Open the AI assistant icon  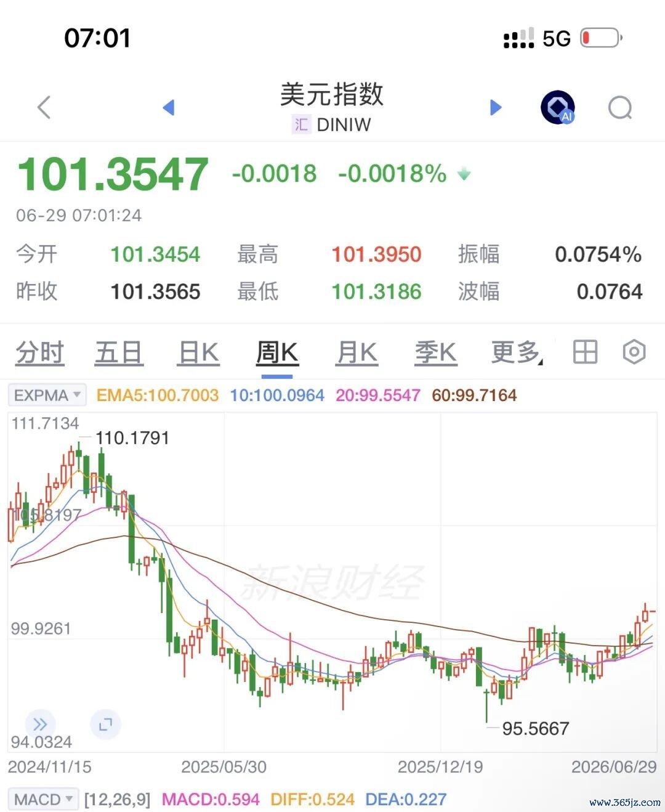(558, 107)
